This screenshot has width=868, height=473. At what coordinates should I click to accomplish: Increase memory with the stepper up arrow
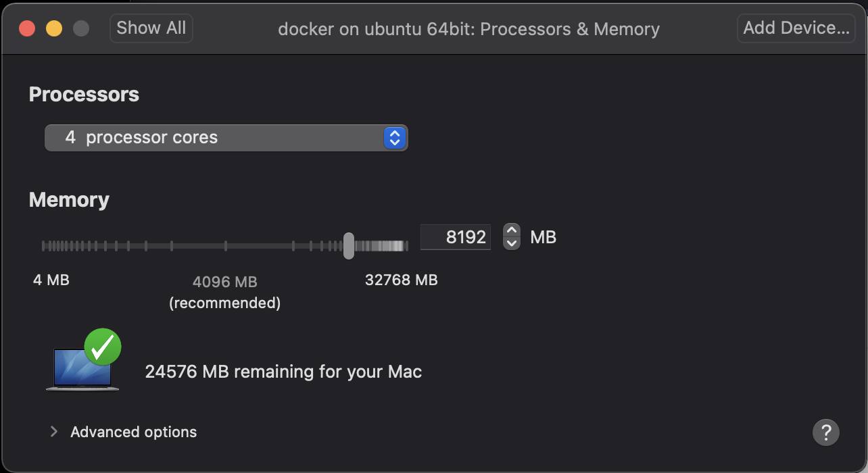point(512,230)
